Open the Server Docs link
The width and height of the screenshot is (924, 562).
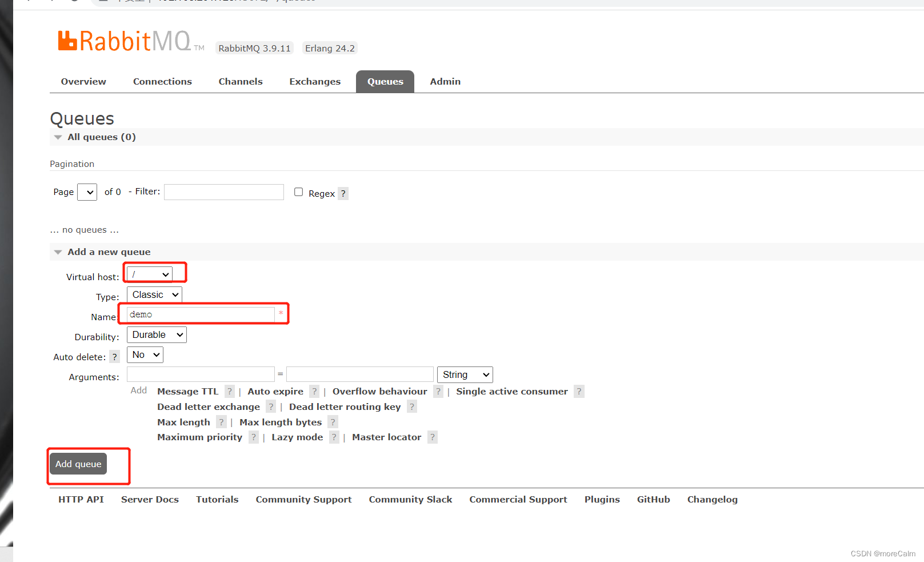[x=150, y=499]
